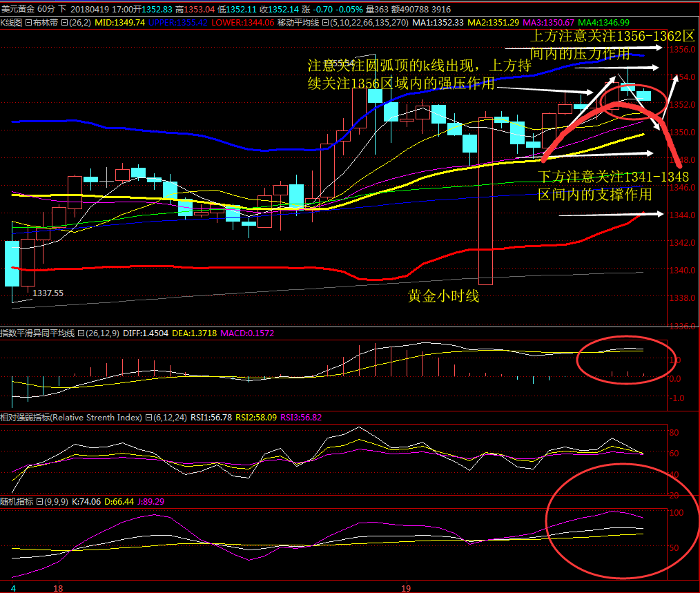Viewport: 700px width, 593px height.
Task: Click the 1356.0 price axis label
Action: point(683,50)
